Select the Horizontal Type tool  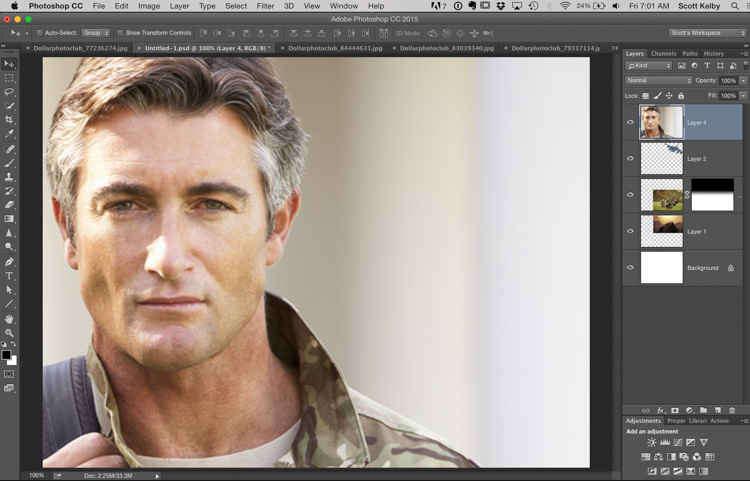[x=10, y=275]
